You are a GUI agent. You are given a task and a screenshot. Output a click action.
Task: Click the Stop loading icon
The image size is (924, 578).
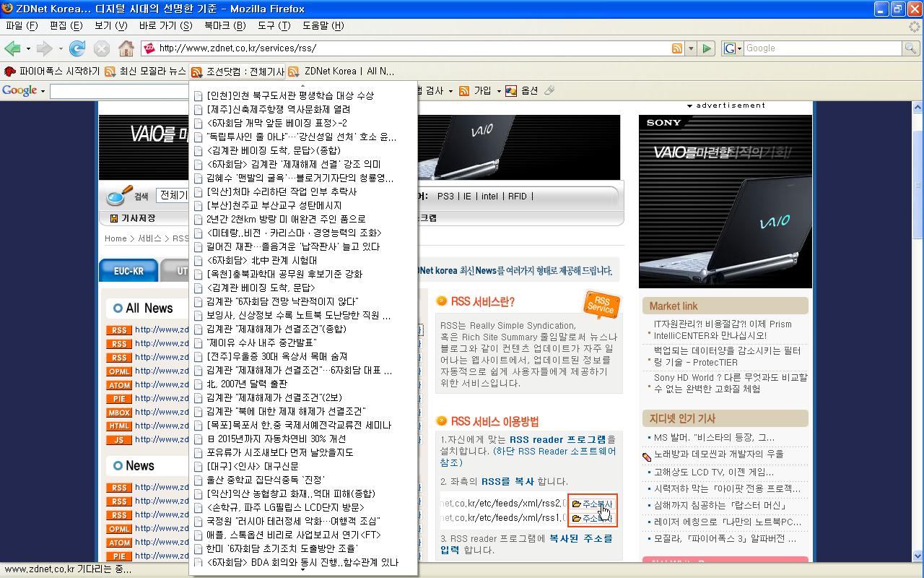tap(102, 48)
